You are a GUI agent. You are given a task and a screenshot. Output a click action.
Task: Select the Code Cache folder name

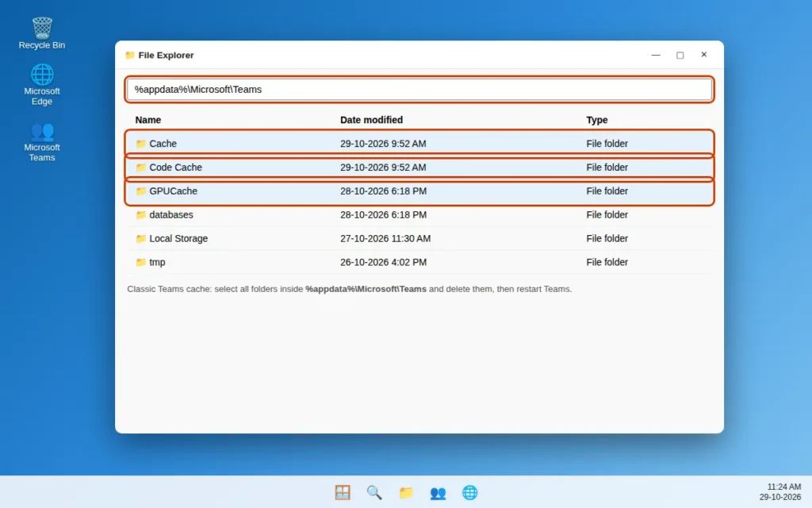coord(175,167)
